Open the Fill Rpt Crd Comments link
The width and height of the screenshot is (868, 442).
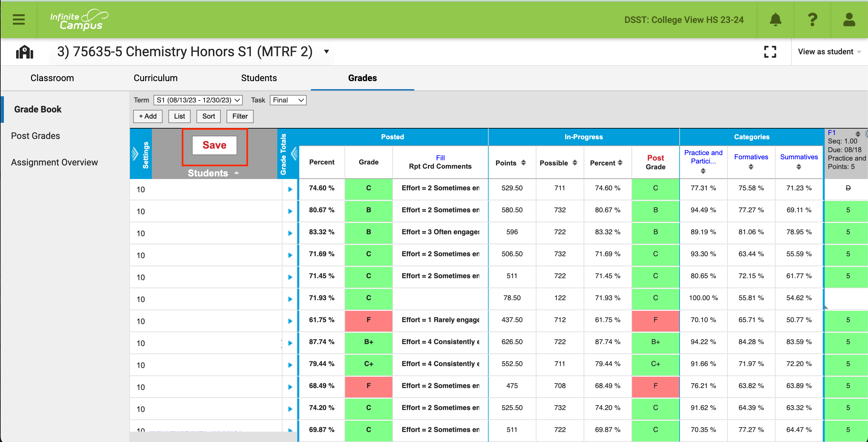pos(440,158)
